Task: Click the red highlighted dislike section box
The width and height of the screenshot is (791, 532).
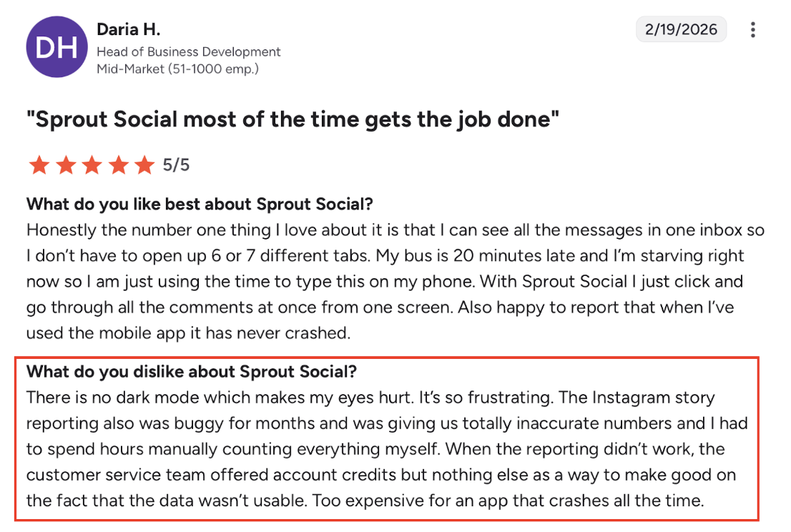Action: (387, 439)
